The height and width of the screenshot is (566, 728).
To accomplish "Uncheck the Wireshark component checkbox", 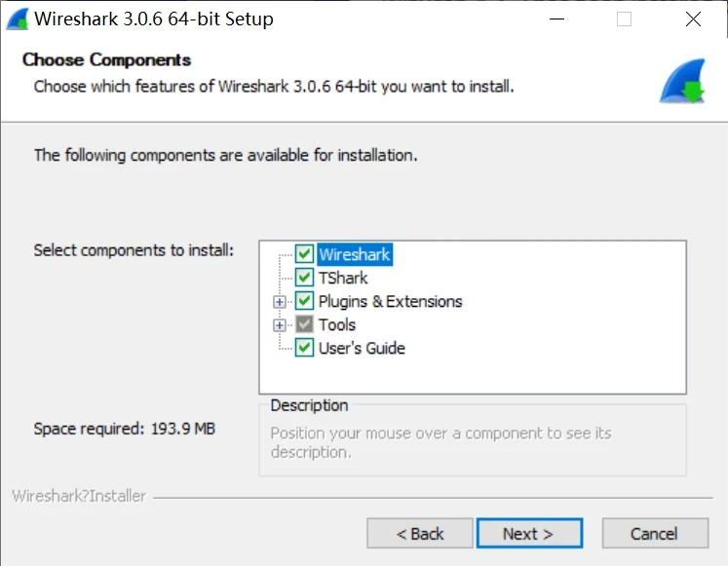I will [304, 254].
